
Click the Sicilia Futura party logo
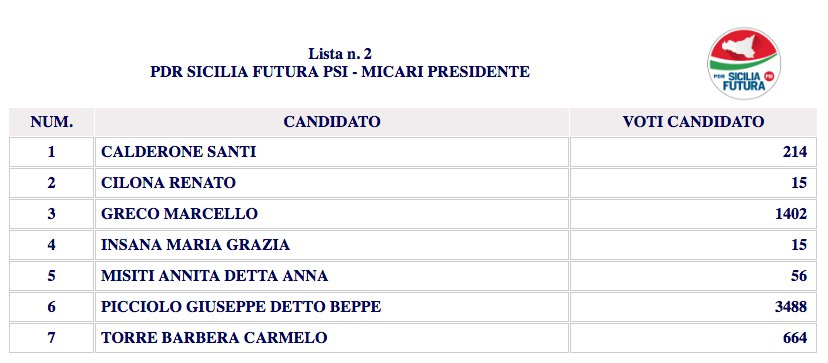pyautogui.click(x=744, y=63)
